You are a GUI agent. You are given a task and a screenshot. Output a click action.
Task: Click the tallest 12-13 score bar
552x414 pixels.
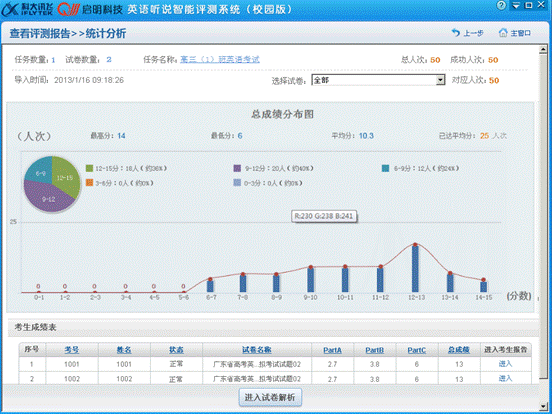(415, 268)
